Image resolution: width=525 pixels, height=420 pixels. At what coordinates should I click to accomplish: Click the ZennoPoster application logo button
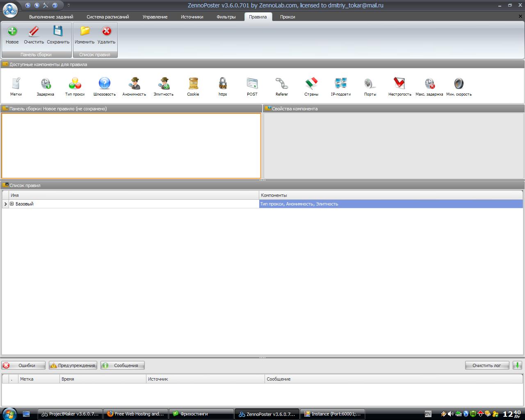point(10,10)
